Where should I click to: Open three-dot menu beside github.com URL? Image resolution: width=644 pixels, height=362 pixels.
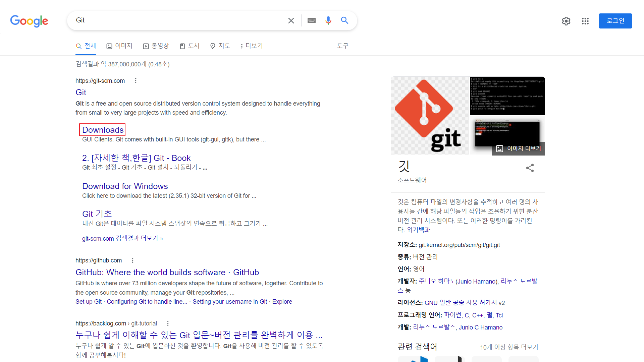(x=132, y=260)
